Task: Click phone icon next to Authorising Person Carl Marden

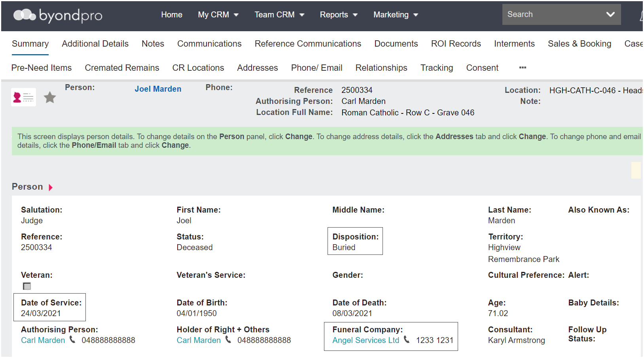Action: coord(72,339)
